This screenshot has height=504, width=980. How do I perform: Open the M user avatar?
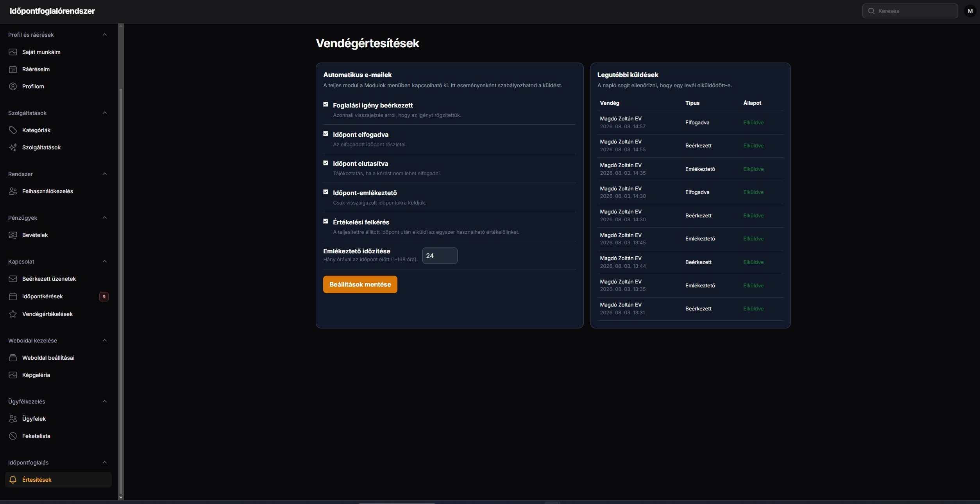[x=970, y=11]
